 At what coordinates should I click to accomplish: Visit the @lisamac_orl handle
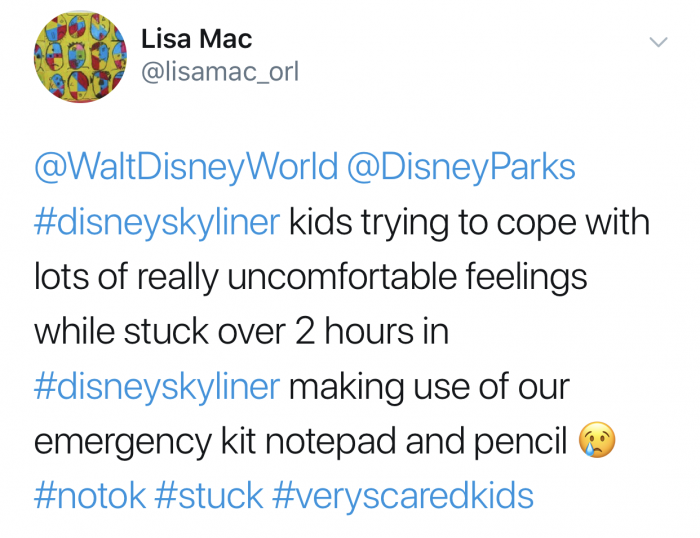pos(220,72)
